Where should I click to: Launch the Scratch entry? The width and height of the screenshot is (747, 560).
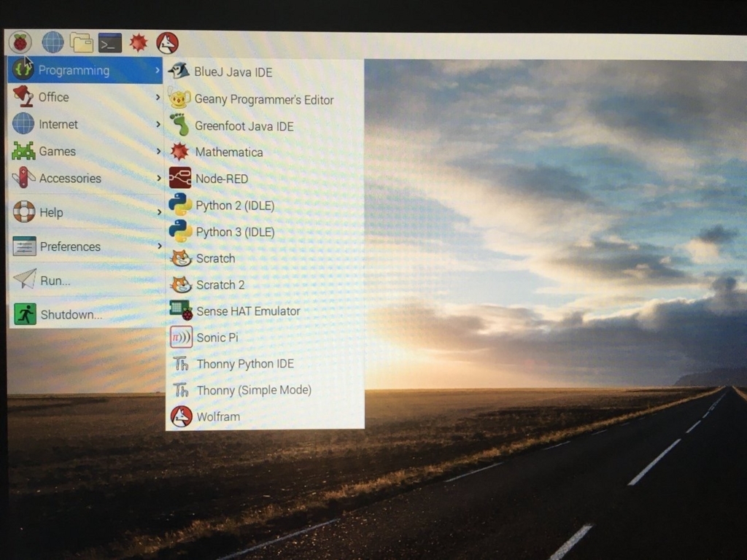pos(265,258)
